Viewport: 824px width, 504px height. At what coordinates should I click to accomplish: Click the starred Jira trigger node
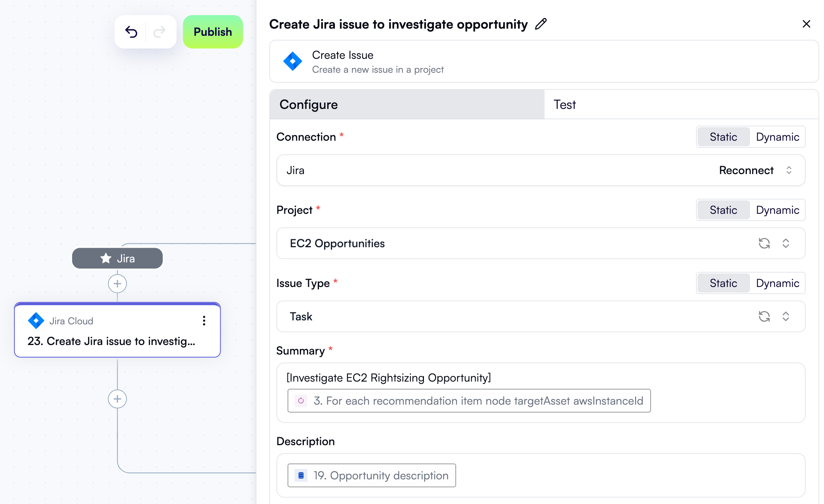[117, 258]
